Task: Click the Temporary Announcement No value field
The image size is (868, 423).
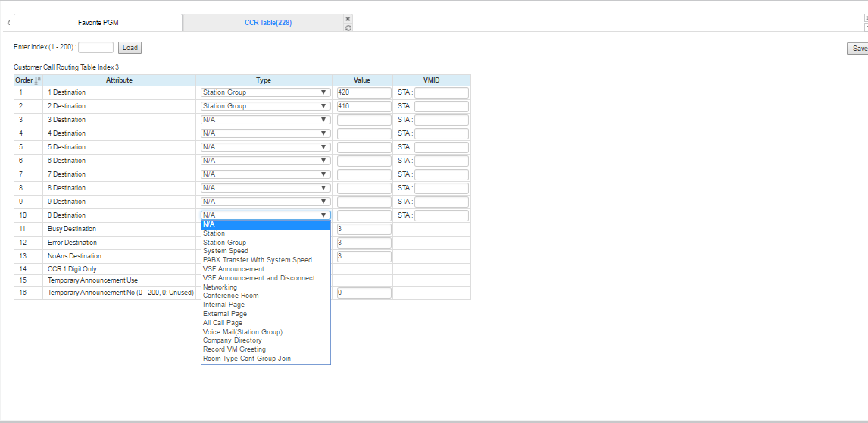Action: coord(364,293)
